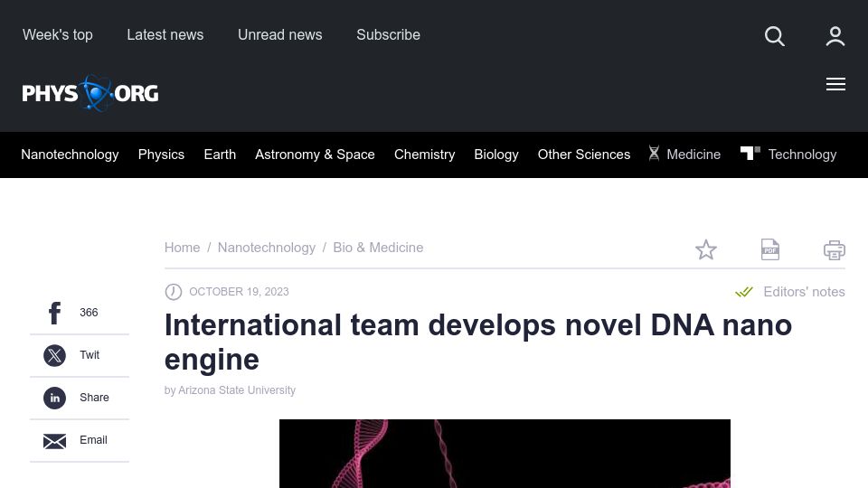The height and width of the screenshot is (488, 868).
Task: Open Latest news
Action: (x=165, y=35)
